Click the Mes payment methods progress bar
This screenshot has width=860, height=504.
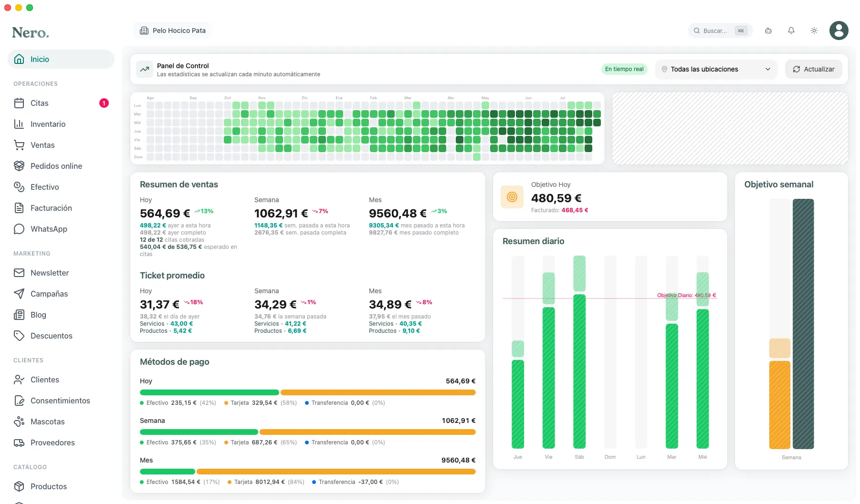308,472
